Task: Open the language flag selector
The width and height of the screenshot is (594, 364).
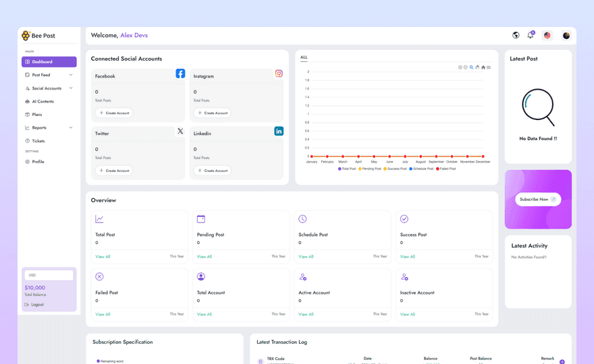Action: 547,35
